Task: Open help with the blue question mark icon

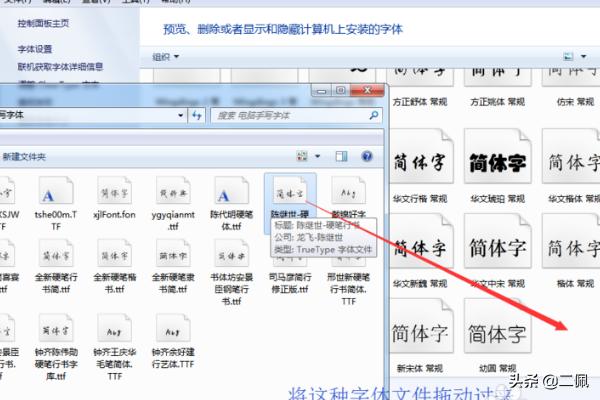Action: click(x=367, y=156)
